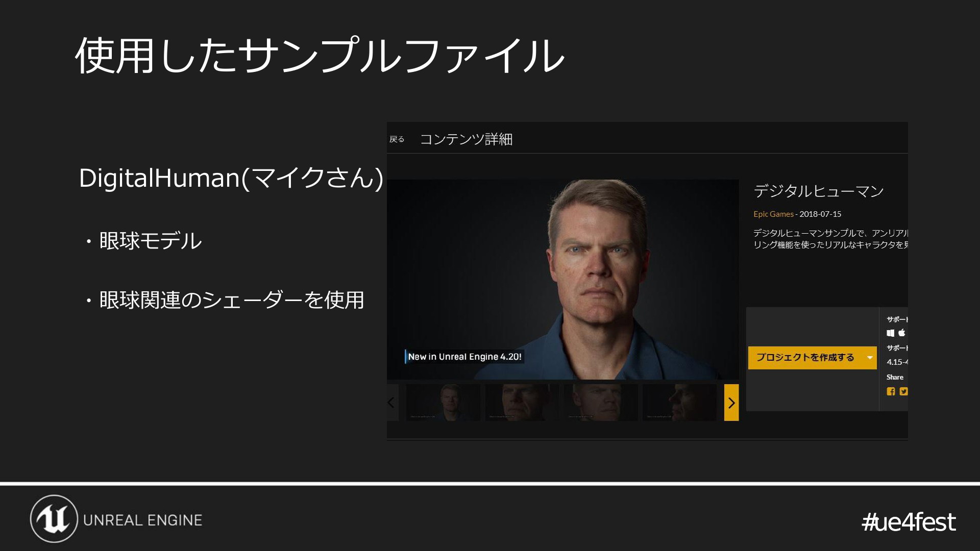
Task: Open the Epic Games publisher link
Action: [773, 214]
